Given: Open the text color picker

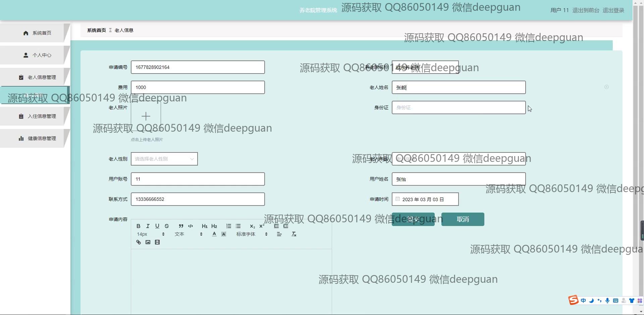Looking at the screenshot, I should click(x=214, y=234).
